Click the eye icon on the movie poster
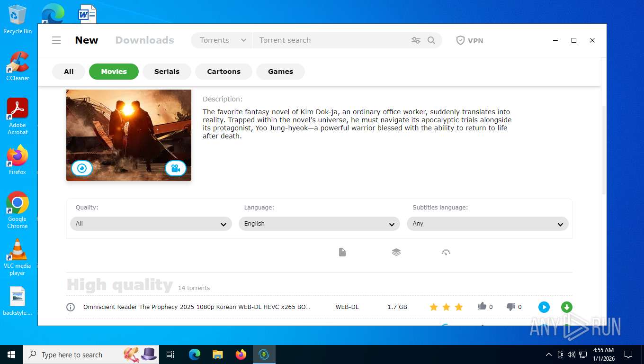Screen dimensions: 644x364 point(82,168)
